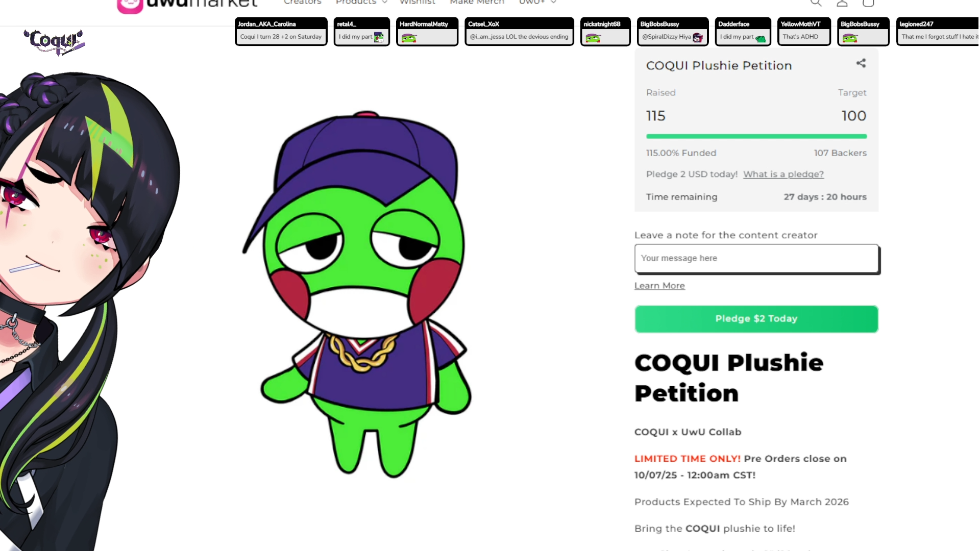The width and height of the screenshot is (980, 551).
Task: Expand the Products dropdown menu
Action: tap(361, 3)
